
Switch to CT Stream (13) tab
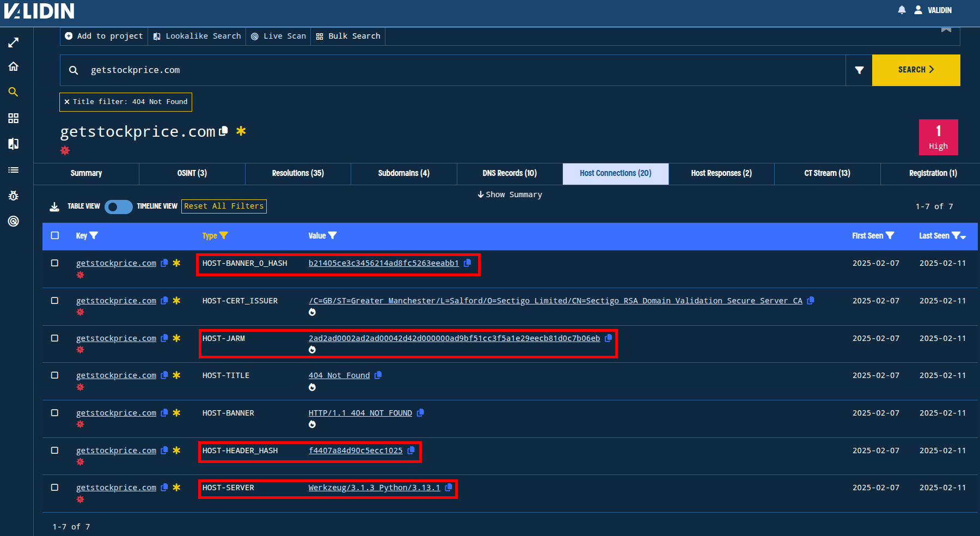pyautogui.click(x=827, y=173)
